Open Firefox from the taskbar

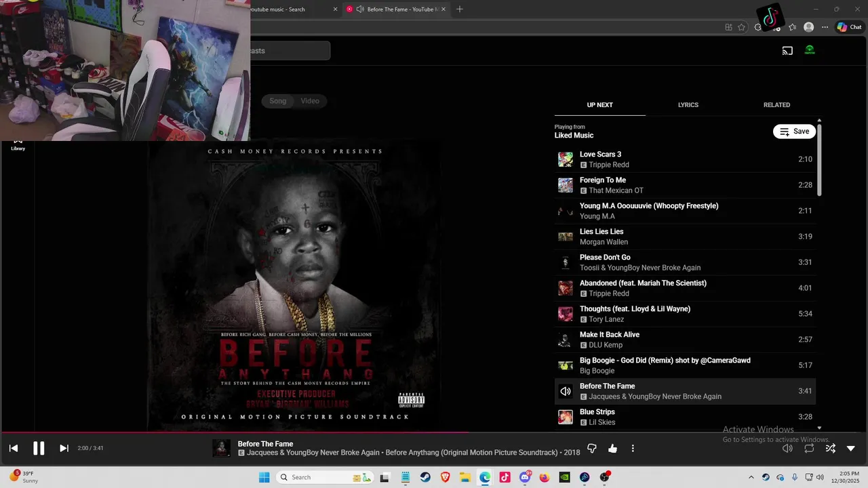[x=545, y=477]
